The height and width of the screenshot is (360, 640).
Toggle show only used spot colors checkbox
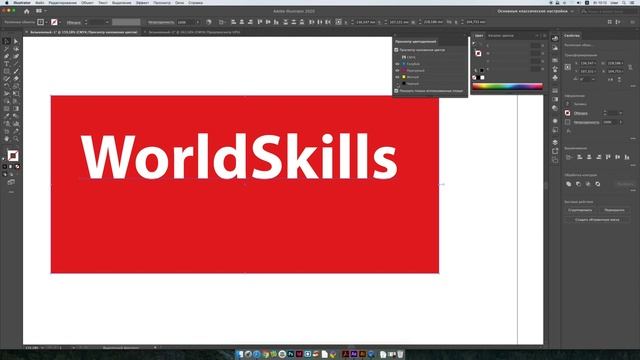pyautogui.click(x=396, y=91)
